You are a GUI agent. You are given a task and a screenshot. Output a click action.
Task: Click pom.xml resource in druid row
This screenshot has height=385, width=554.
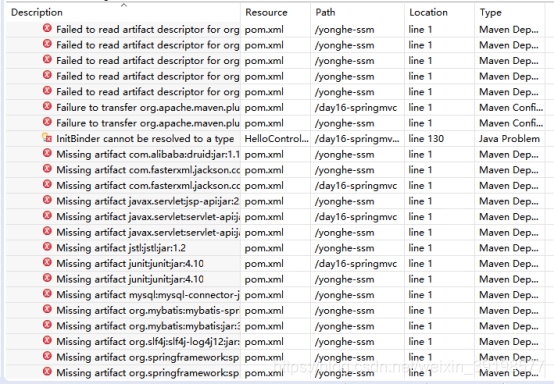[x=264, y=154]
